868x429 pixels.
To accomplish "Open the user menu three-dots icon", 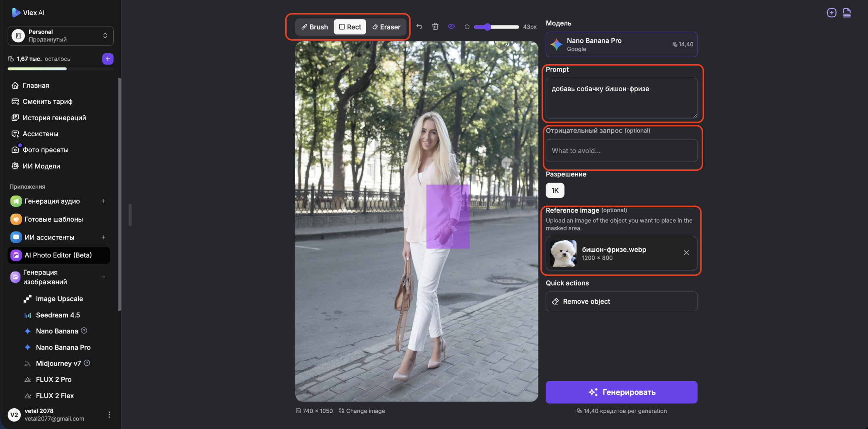I will click(109, 414).
